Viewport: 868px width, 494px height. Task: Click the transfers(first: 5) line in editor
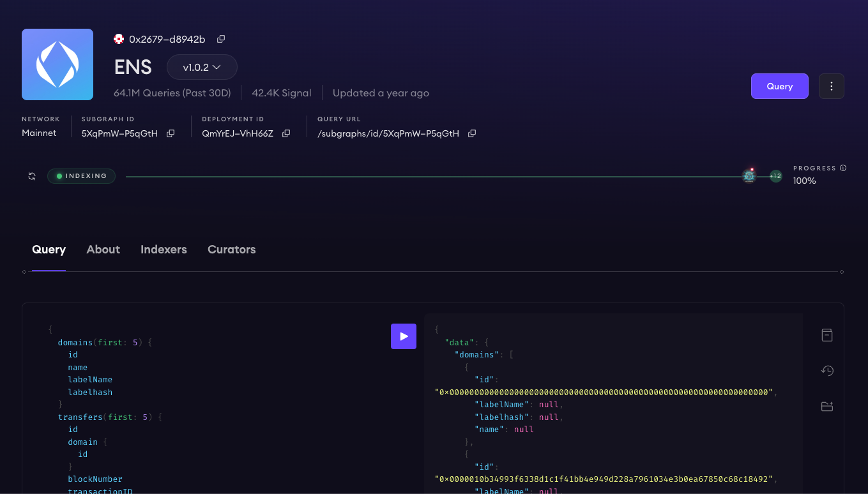[110, 417]
